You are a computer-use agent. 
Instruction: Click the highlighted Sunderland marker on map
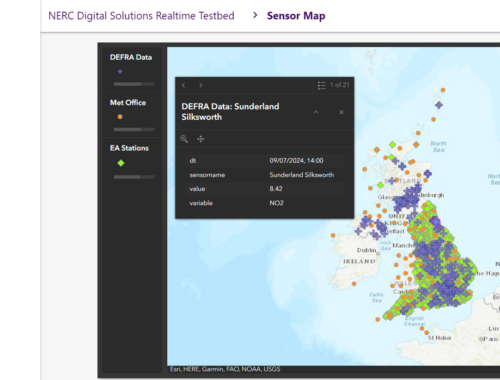point(435,222)
